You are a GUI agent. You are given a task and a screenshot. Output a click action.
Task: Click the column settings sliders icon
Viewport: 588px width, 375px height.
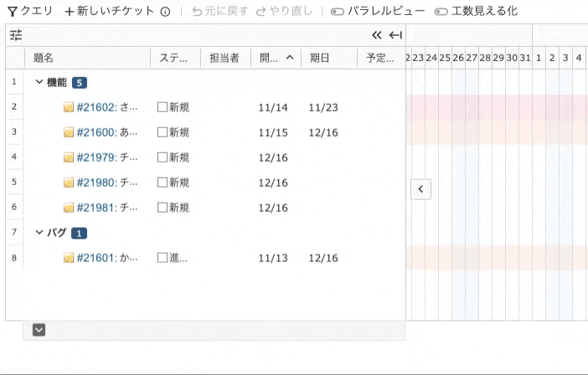pyautogui.click(x=16, y=35)
